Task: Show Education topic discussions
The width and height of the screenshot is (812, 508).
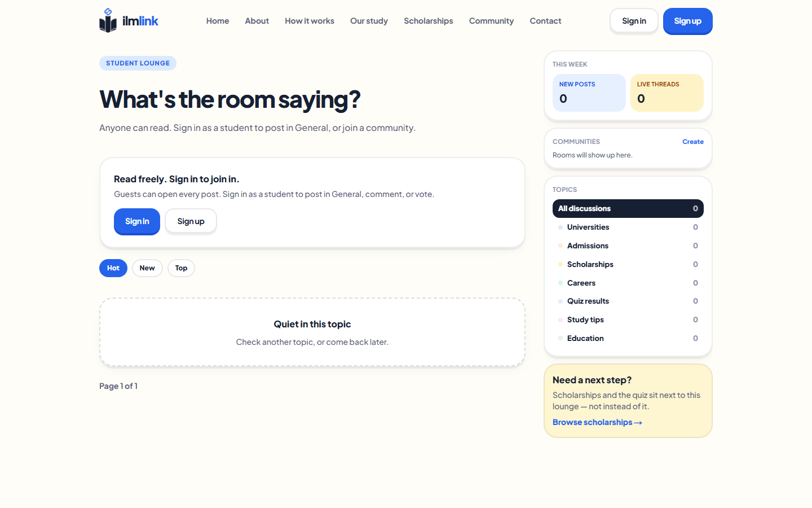Action: tap(628, 338)
